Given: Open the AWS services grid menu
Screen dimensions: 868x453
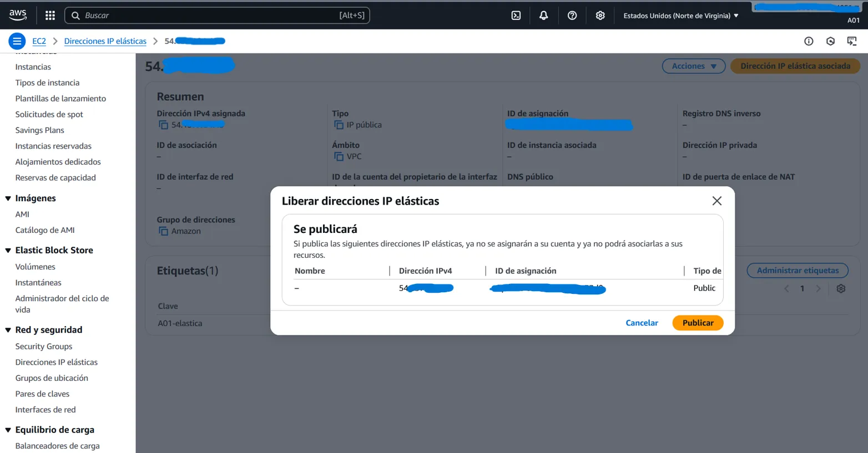Looking at the screenshot, I should 50,16.
